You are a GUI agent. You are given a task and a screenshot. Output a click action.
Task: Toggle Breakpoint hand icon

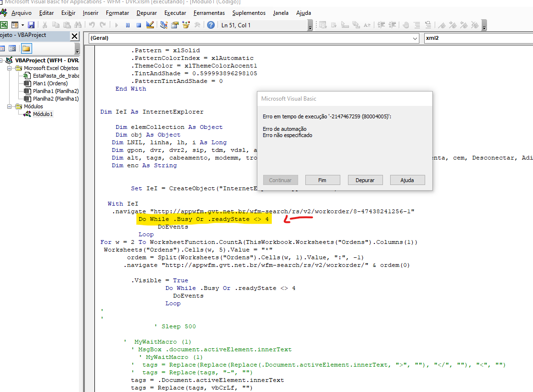click(x=406, y=25)
